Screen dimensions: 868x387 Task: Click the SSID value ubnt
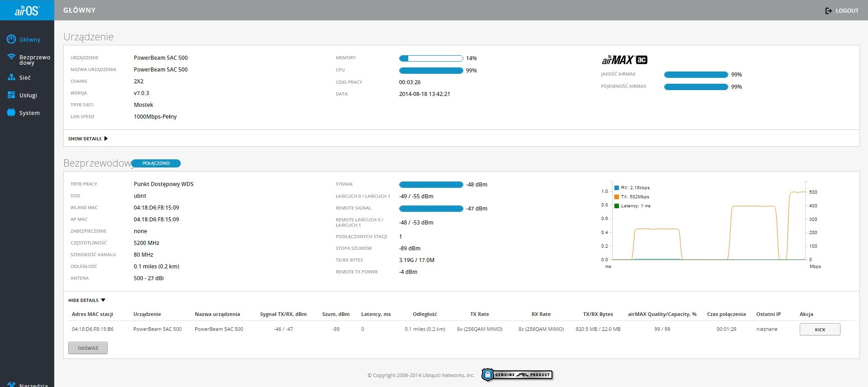point(140,196)
